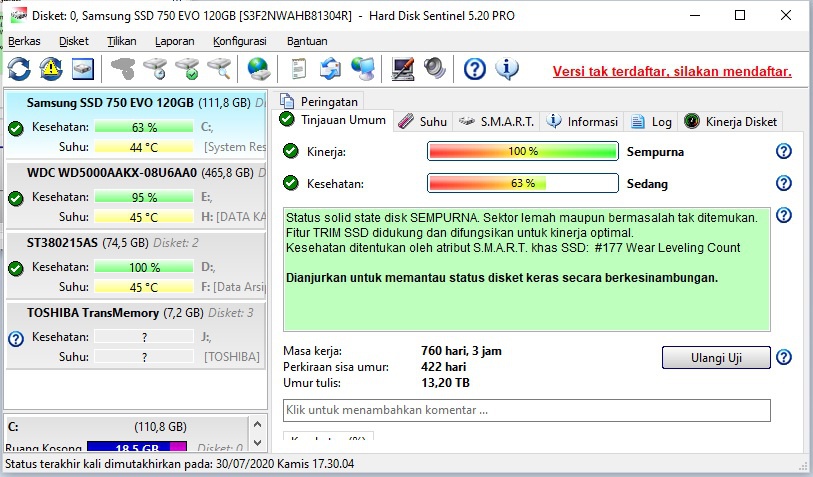Screen dimensions: 813x477
Task: Click the globe and monitor network icon
Action: 362,69
